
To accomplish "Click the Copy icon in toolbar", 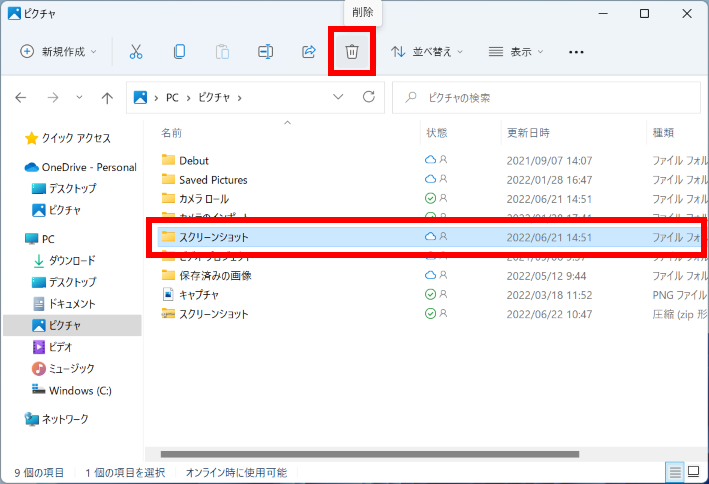I will click(179, 52).
